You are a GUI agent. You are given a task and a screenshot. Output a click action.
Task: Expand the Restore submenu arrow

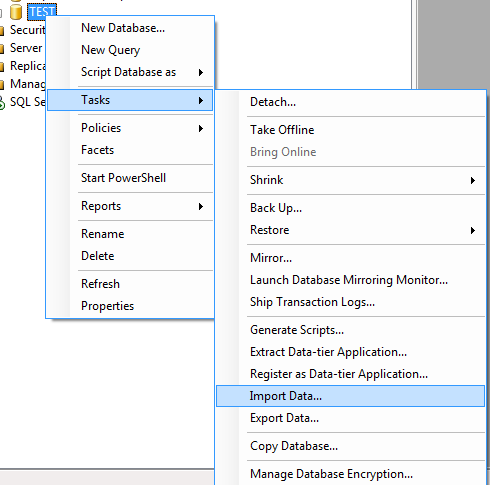pyautogui.click(x=473, y=230)
